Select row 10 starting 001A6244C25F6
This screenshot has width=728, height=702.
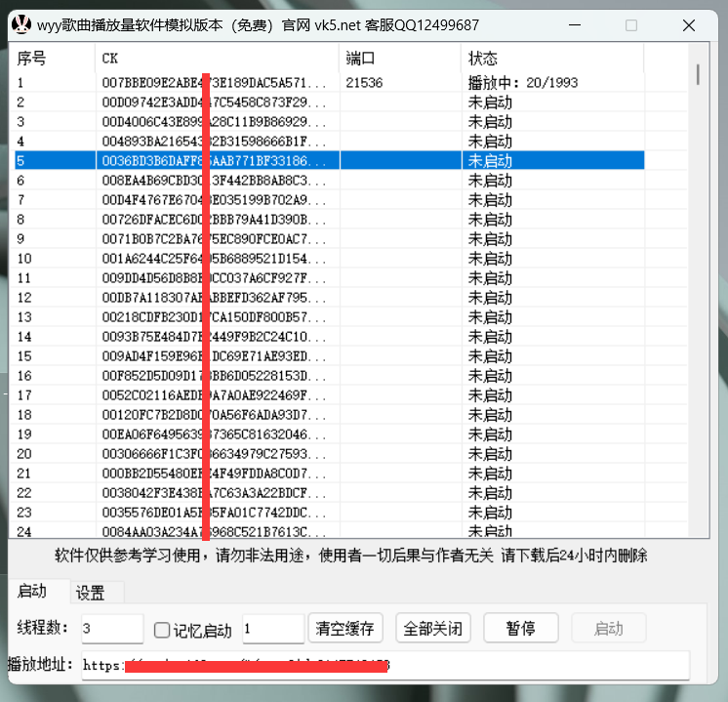(329, 258)
